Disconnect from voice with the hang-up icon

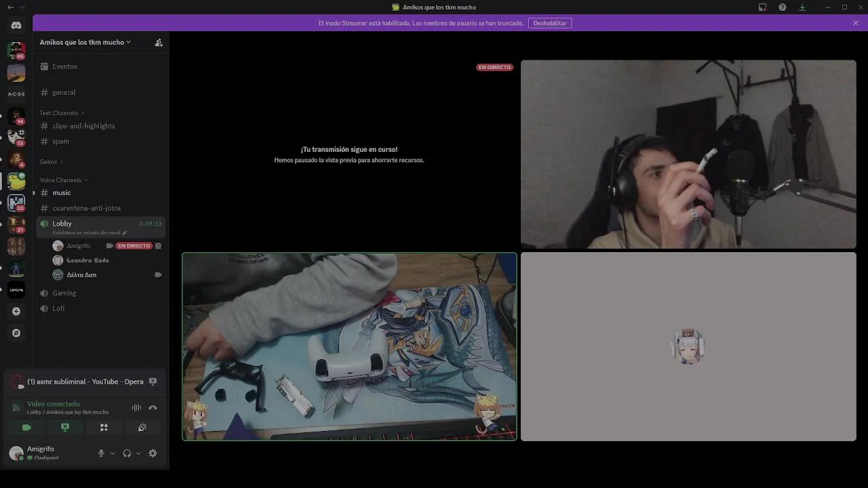click(153, 407)
